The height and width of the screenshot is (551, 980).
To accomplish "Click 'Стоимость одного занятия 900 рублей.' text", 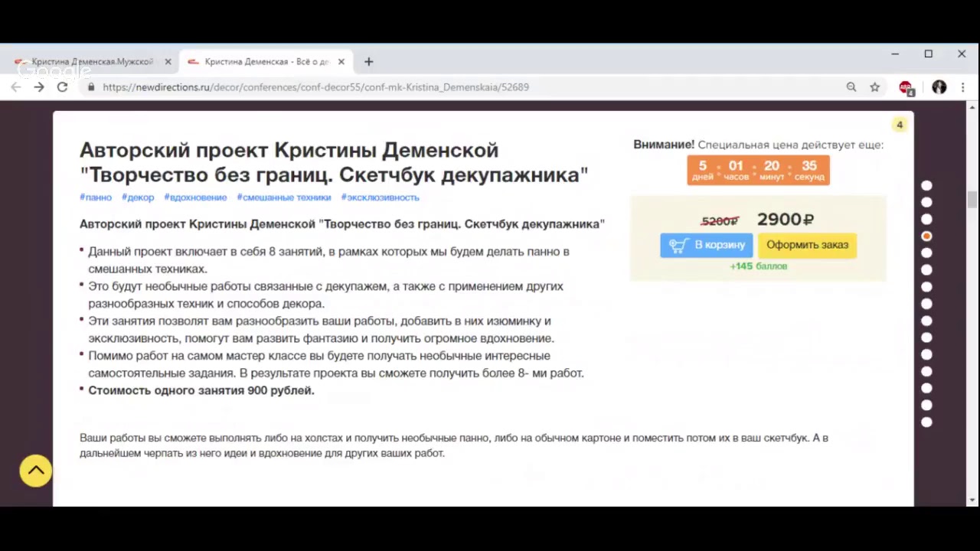I will click(201, 390).
